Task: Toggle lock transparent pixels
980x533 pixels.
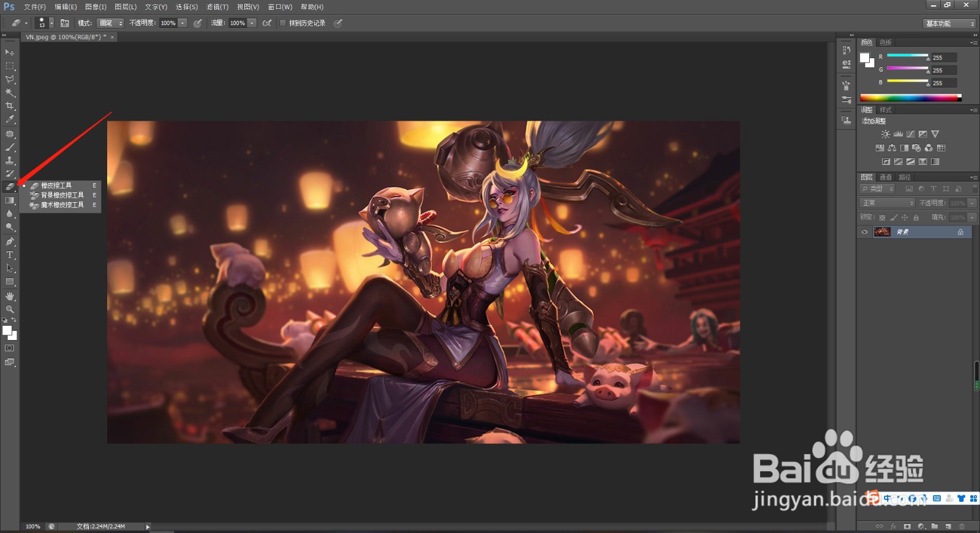Action: 882,217
